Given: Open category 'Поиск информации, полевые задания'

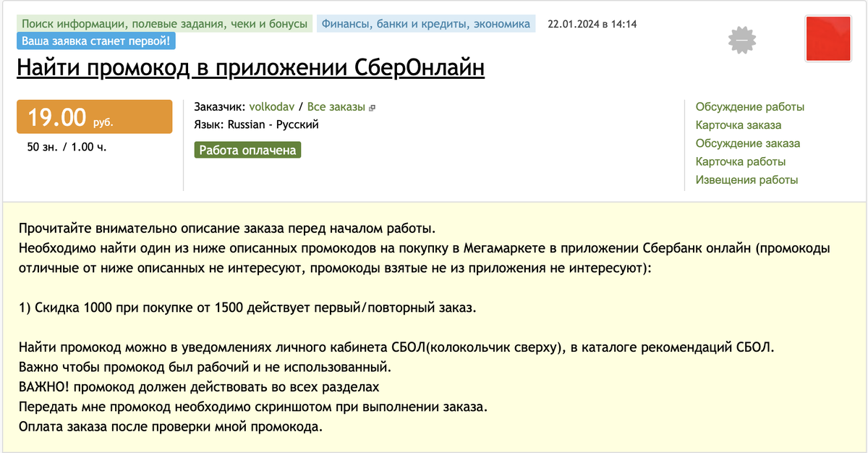Looking at the screenshot, I should point(164,24).
